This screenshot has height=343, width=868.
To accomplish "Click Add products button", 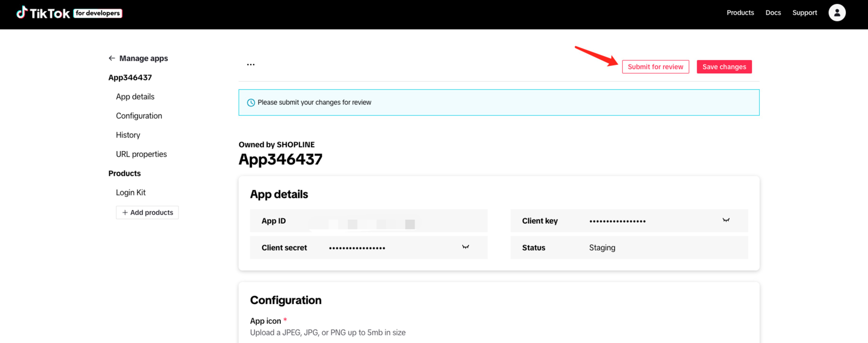I will click(147, 212).
